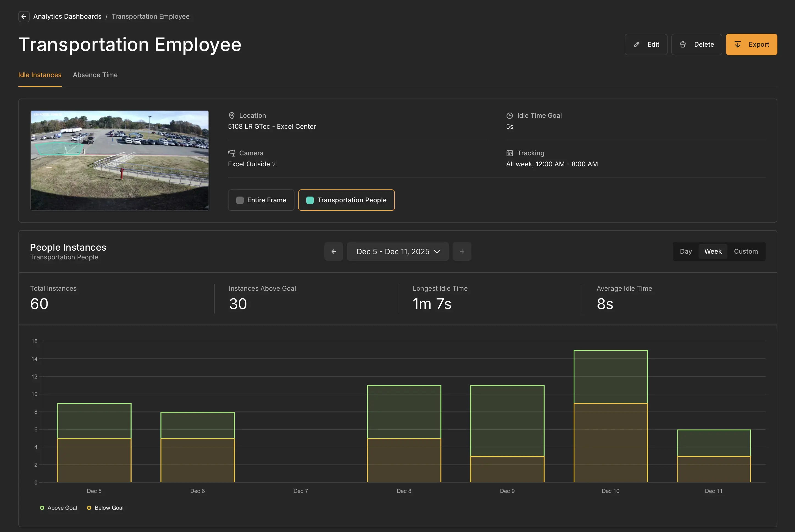Toggle the Entire Frame zone filter
This screenshot has height=532, width=795.
click(261, 200)
